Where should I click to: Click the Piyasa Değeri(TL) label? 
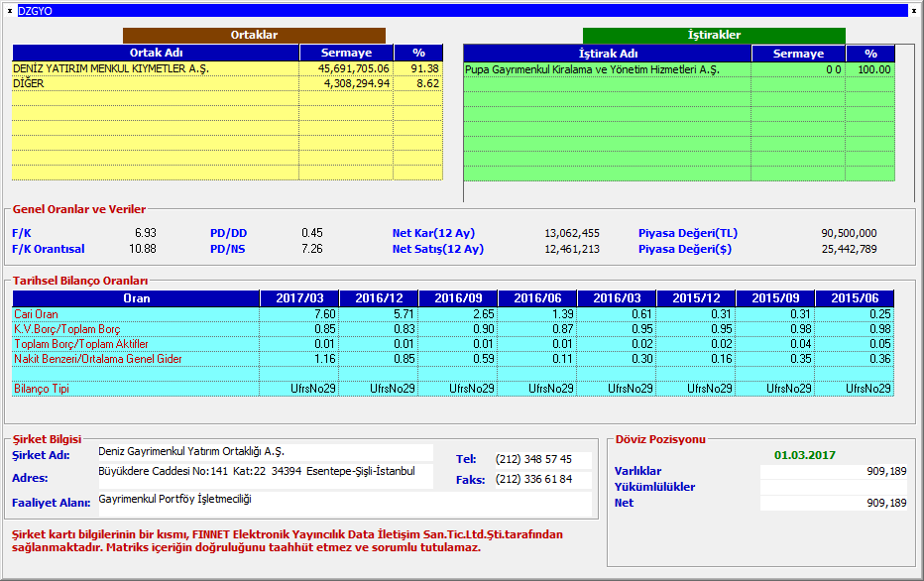688,233
